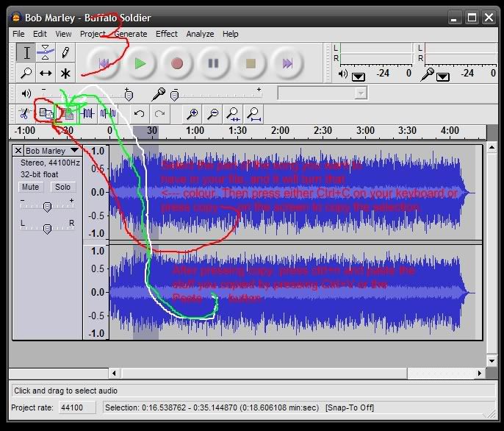Click the horizontal scrollbar right arrow
This screenshot has width=504, height=431.
pyautogui.click(x=480, y=374)
